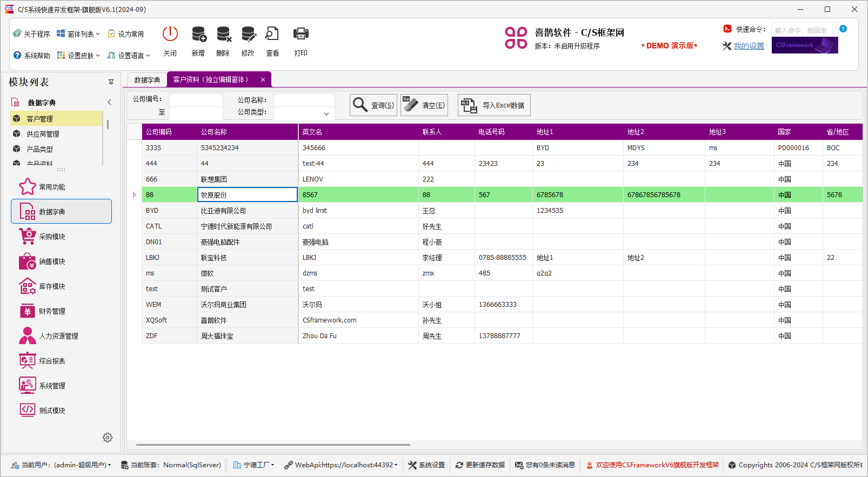This screenshot has height=477, width=868.
Task: Select Customer Management (客户管理) tree item
Action: 57,118
